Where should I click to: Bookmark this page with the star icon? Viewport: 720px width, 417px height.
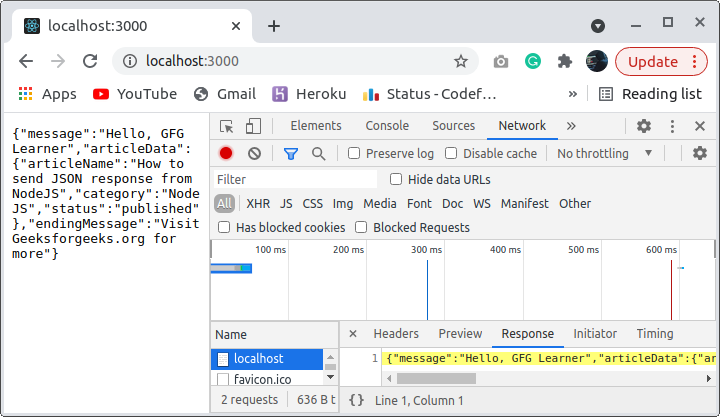(461, 61)
